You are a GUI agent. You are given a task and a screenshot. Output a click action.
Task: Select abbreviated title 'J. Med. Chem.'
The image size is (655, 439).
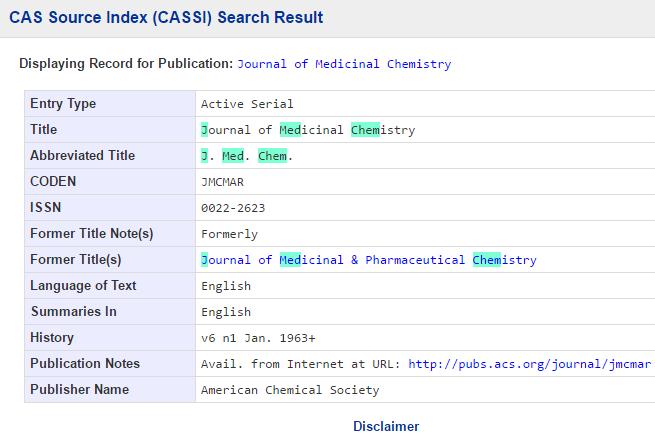coord(246,156)
